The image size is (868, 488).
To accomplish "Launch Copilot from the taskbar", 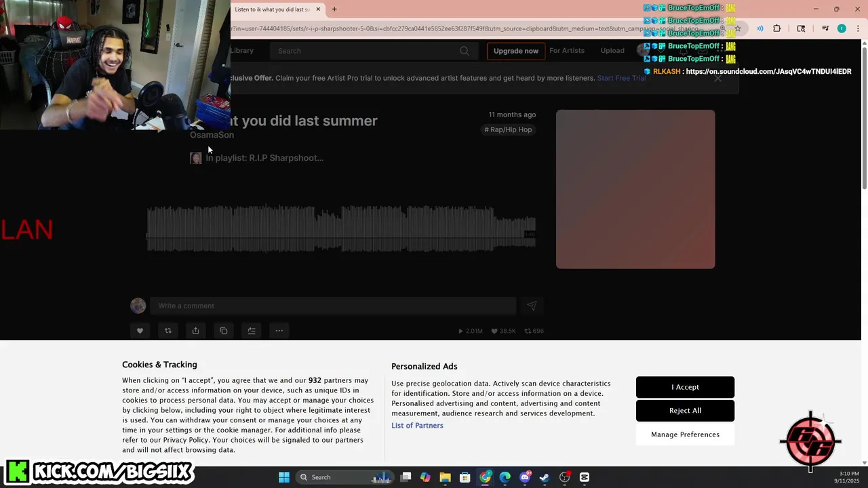I will (x=425, y=477).
